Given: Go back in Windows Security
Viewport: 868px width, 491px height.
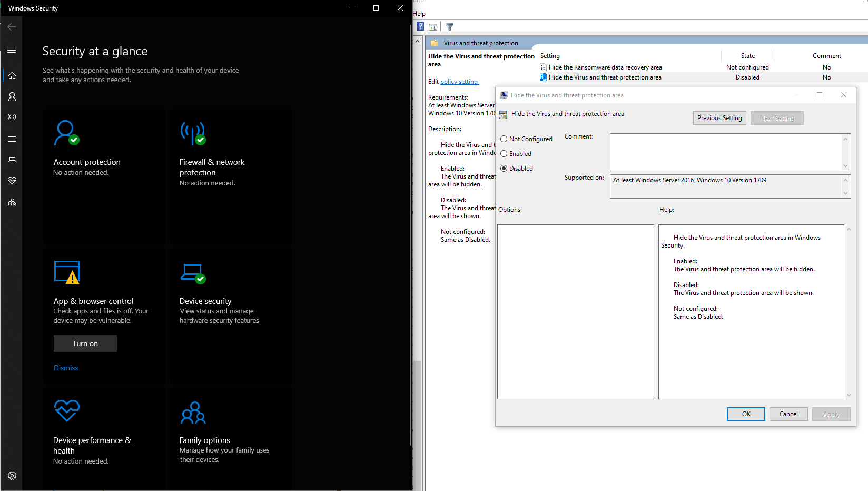Looking at the screenshot, I should pyautogui.click(x=12, y=27).
